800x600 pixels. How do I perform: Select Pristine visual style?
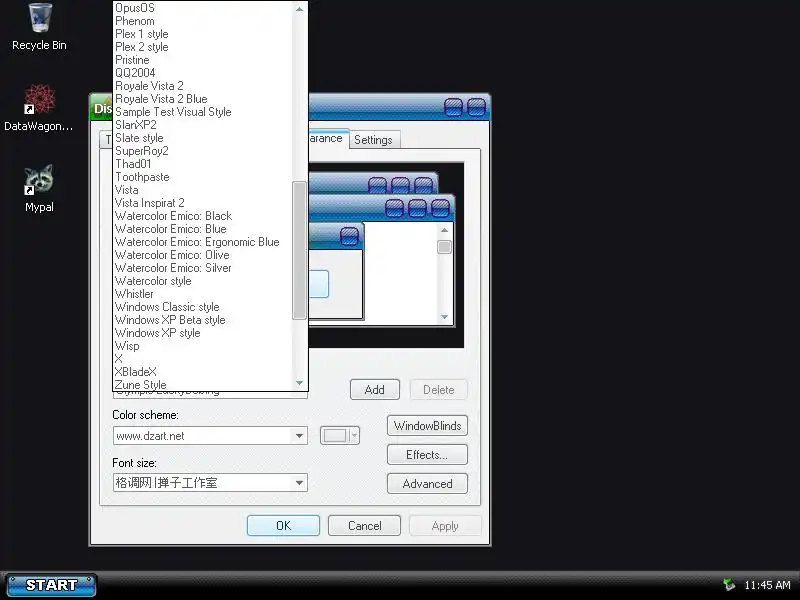(x=203, y=60)
